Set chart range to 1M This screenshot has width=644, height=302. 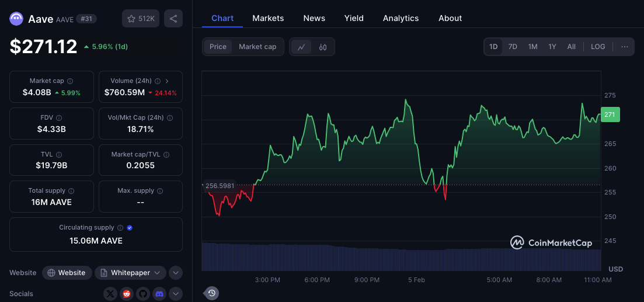(x=532, y=47)
